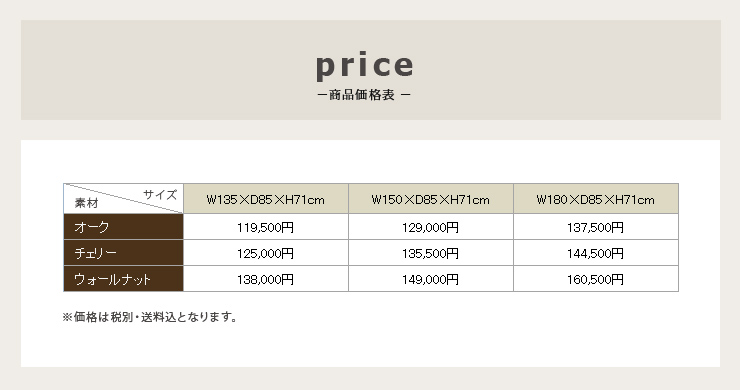Select the 119,500円 oak price cell

(266, 227)
